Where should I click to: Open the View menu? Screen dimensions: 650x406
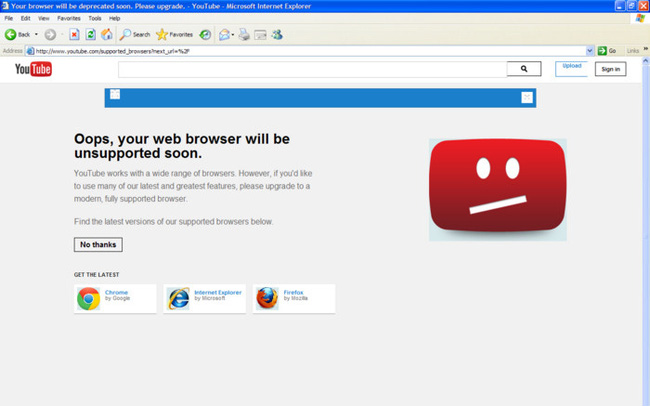(44, 18)
